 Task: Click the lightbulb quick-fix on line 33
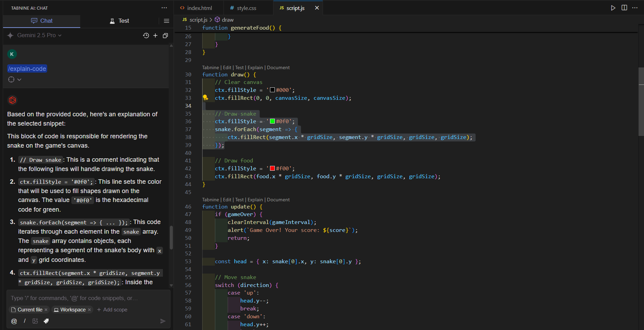[205, 98]
